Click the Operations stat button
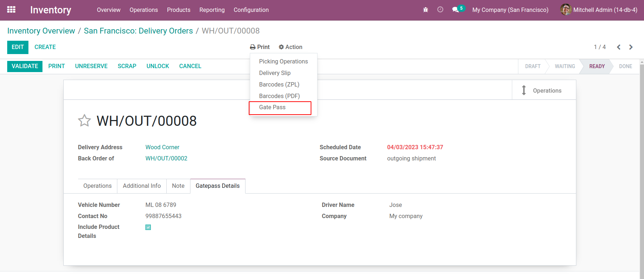The width and height of the screenshot is (644, 279). pos(544,90)
